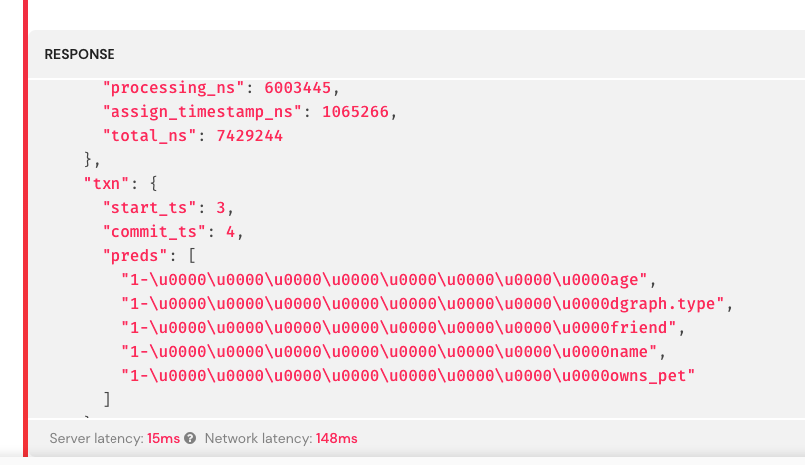Click the RESPONSE panel header
This screenshot has height=465, width=805.
click(80, 54)
